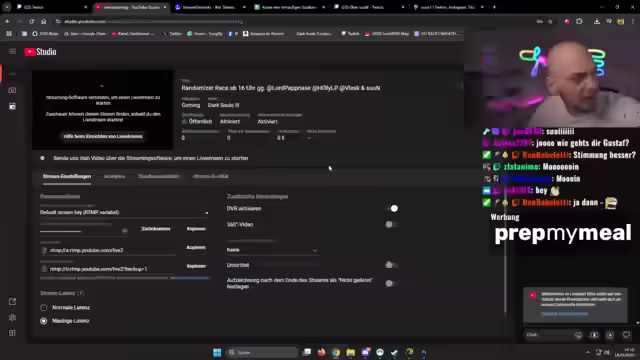Click the share arrow icon in left sidebar
Image resolution: width=640 pixels, height=360 pixels.
(12, 302)
